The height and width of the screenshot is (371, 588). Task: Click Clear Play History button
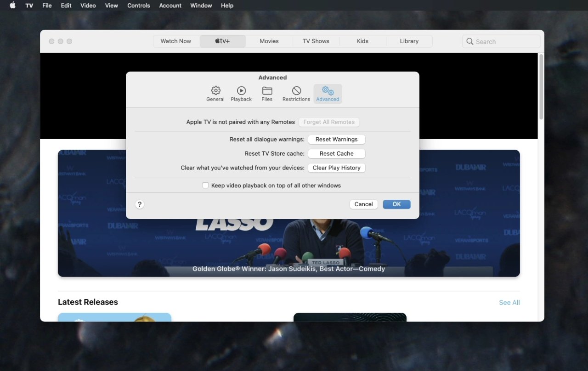[x=336, y=168]
